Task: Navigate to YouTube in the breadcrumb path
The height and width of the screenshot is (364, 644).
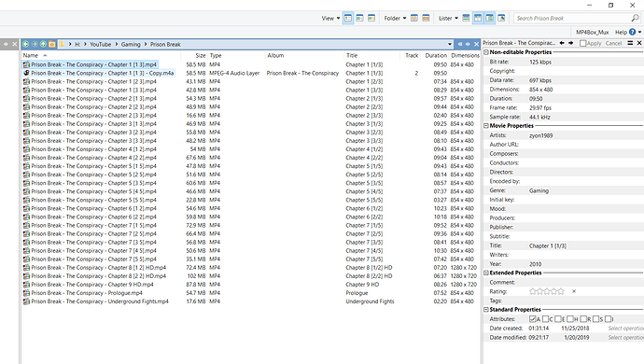Action: click(100, 44)
